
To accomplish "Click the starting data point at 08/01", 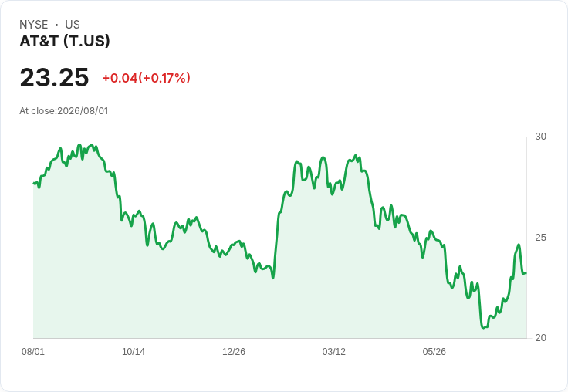I will 34,183.
